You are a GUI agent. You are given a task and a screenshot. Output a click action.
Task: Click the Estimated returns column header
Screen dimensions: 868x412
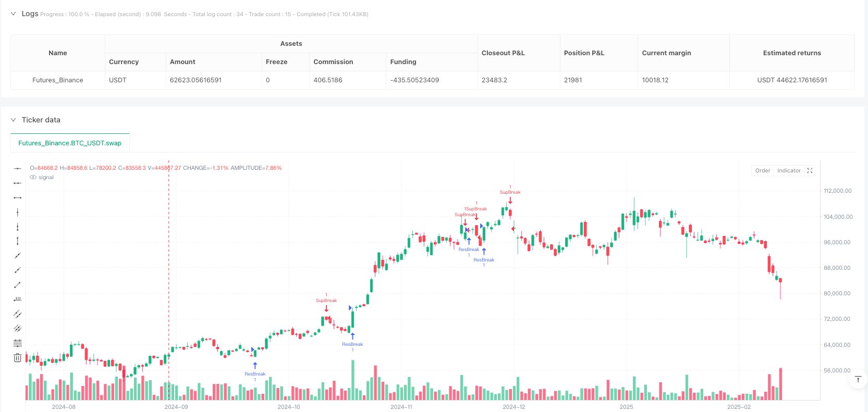point(791,53)
